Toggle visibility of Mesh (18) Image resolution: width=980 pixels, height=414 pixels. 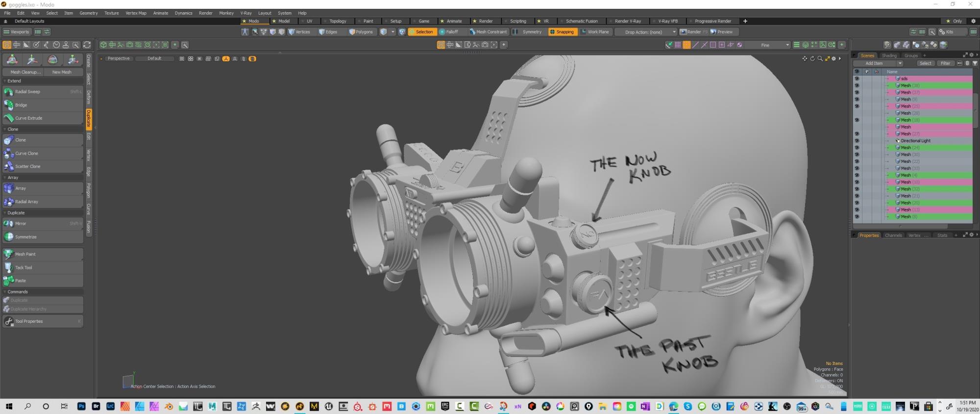tap(857, 120)
